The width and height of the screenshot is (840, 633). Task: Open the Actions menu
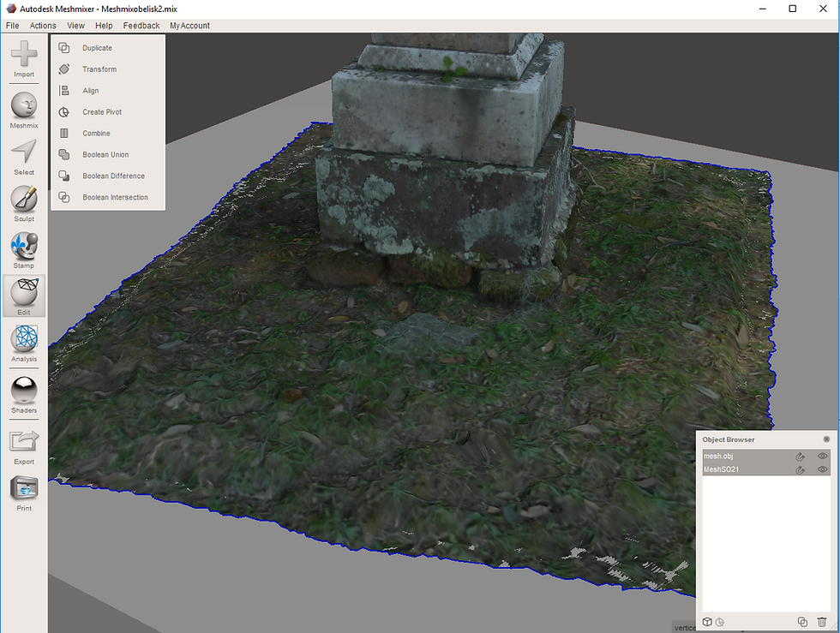tap(43, 26)
